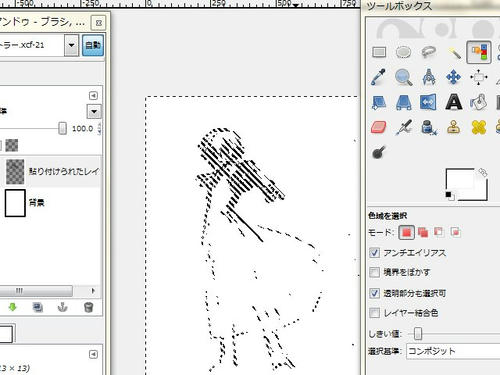
Task: Select the Clone stamp tool
Action: pyautogui.click(x=454, y=127)
